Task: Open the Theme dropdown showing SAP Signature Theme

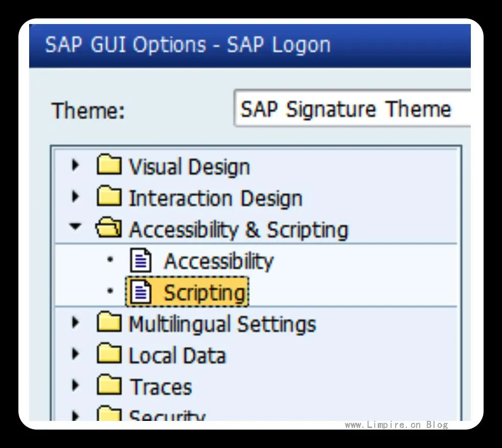Action: click(x=353, y=109)
